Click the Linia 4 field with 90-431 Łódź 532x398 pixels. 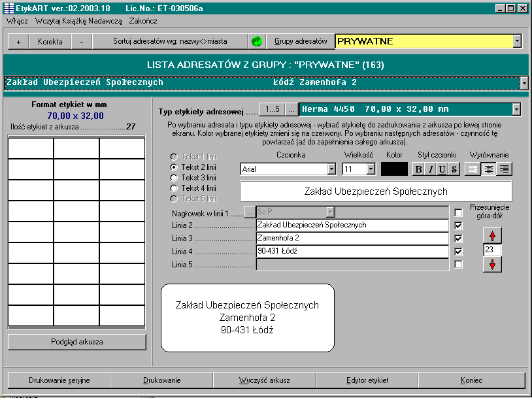352,251
